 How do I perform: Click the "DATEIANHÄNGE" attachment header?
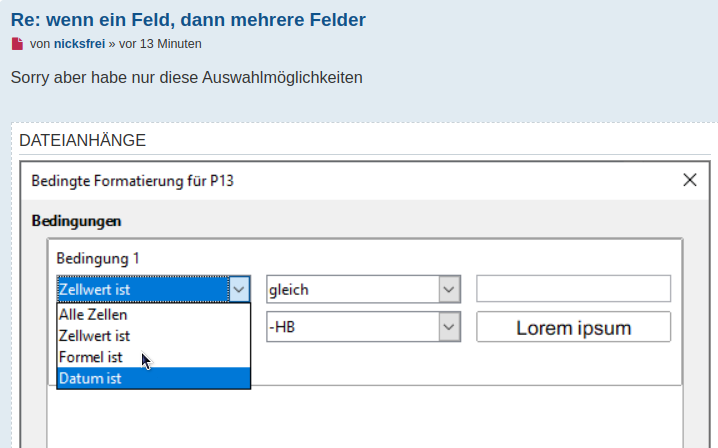(x=82, y=140)
